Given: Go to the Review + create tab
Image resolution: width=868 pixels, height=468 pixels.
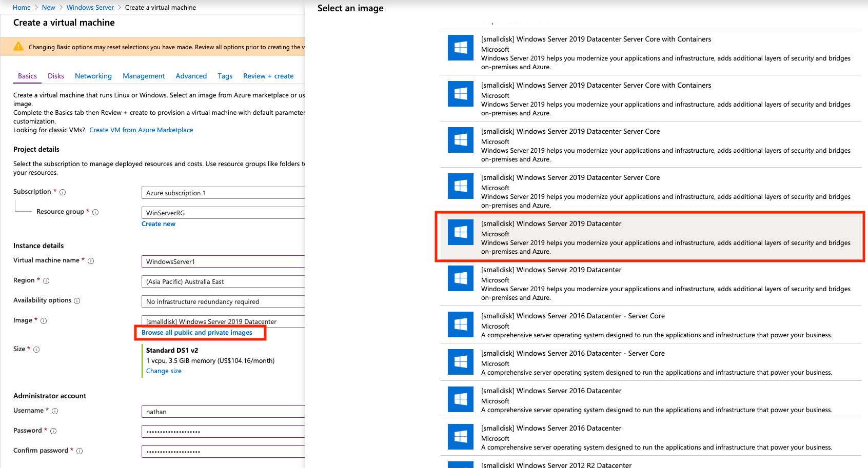Looking at the screenshot, I should click(x=268, y=76).
